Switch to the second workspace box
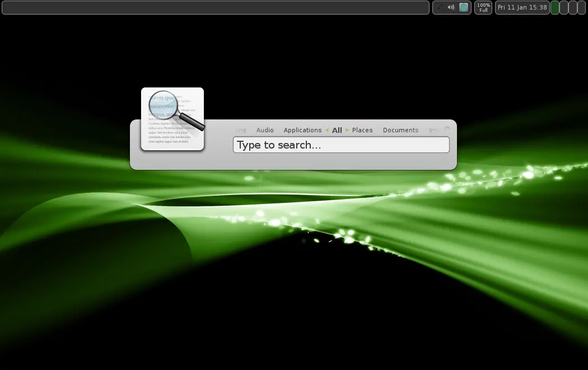 [564, 7]
